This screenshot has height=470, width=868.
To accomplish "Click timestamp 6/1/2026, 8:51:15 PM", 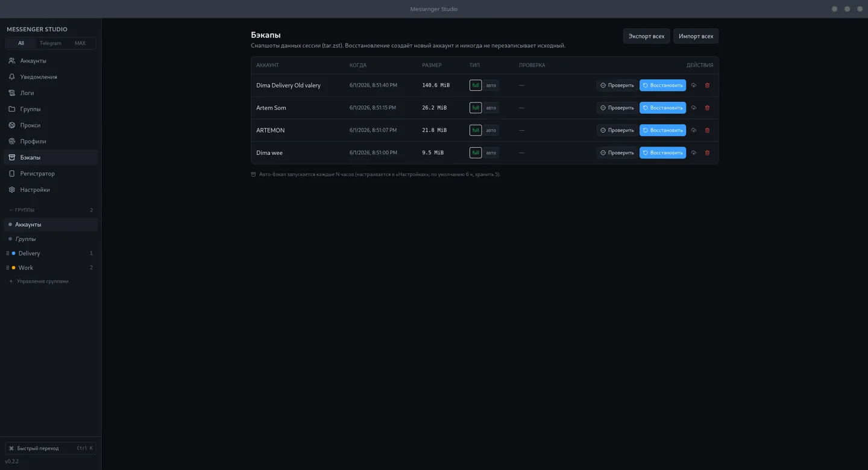I will (373, 108).
